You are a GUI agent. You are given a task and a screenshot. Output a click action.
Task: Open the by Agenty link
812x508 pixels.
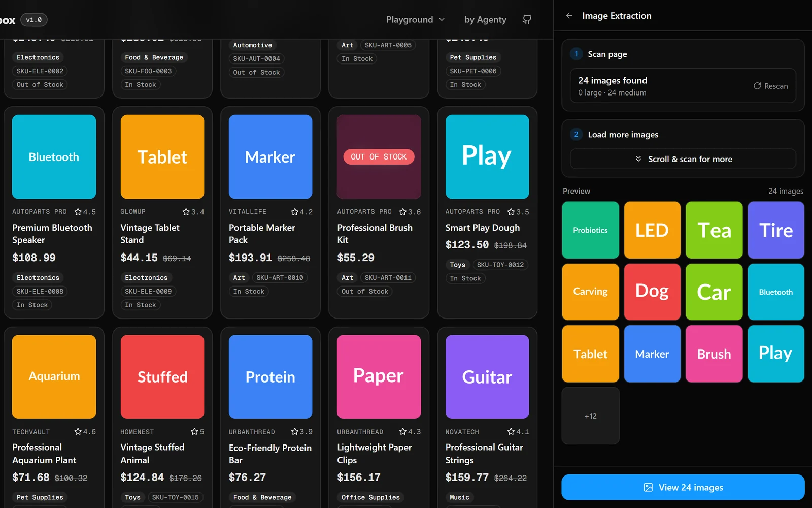tap(485, 19)
